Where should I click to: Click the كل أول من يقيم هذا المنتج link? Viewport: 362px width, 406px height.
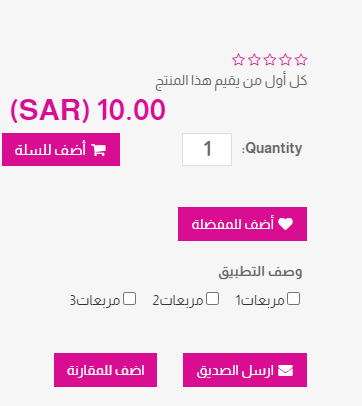coord(231,81)
